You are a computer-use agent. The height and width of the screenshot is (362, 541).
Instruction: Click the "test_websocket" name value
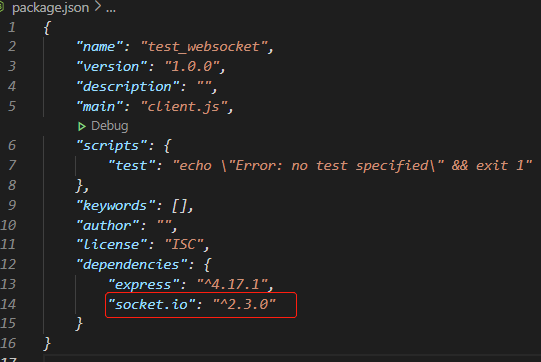coord(204,47)
